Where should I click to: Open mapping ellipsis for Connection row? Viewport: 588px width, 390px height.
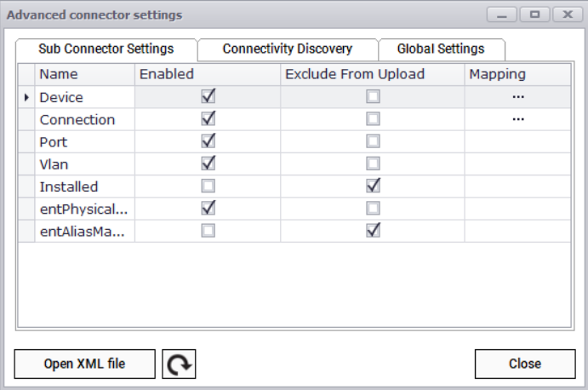(x=518, y=119)
